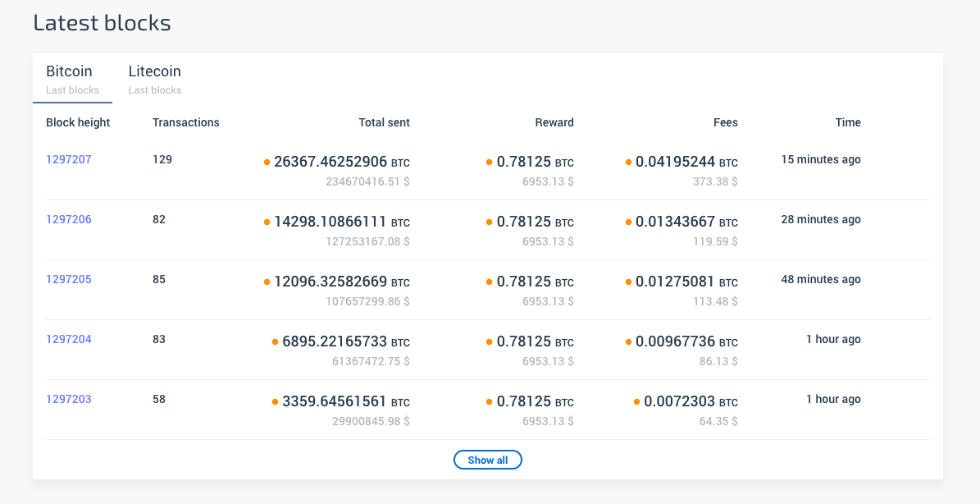The width and height of the screenshot is (980, 504).
Task: Click the fee value 0.00967736 BTC
Action: [687, 342]
